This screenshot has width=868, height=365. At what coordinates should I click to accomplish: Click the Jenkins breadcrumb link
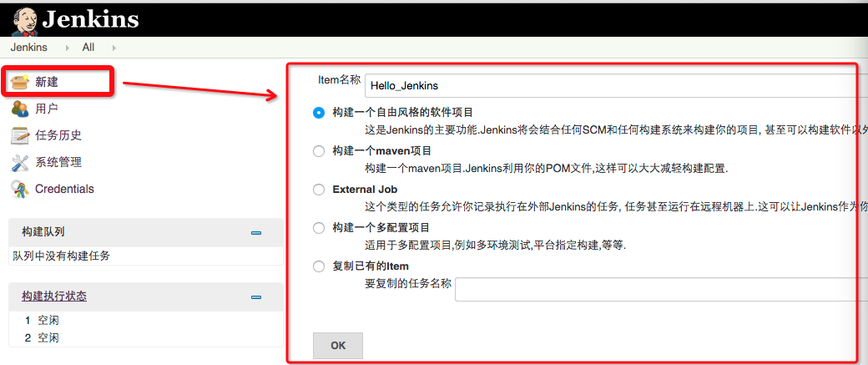28,48
